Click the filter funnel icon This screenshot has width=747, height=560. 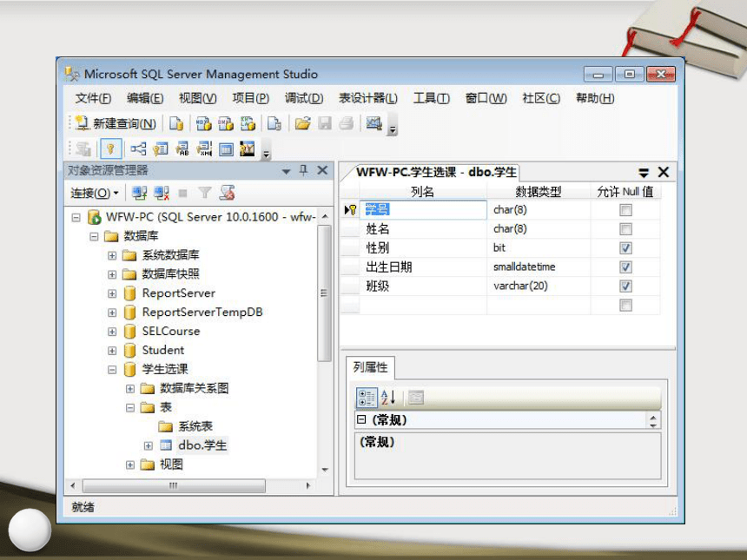205,193
